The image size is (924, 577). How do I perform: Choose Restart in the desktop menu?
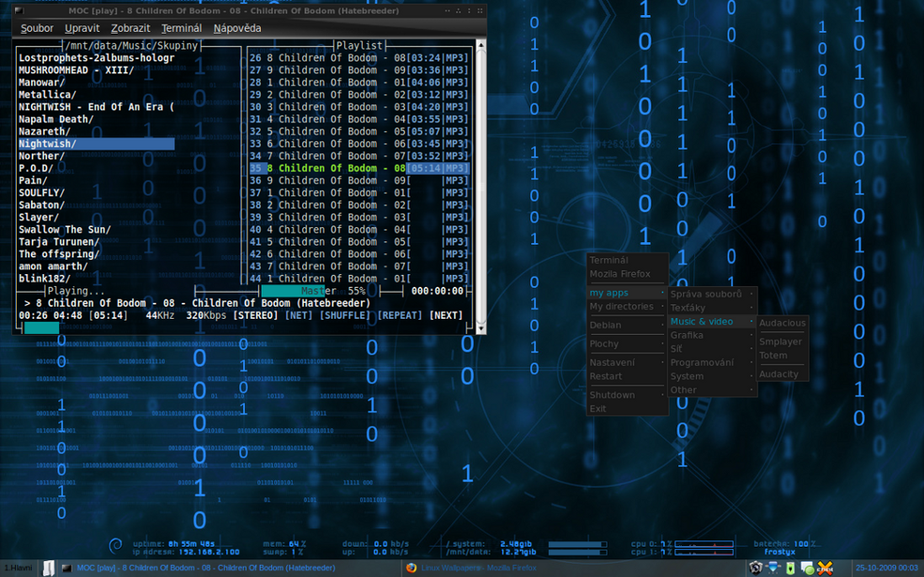click(x=627, y=376)
